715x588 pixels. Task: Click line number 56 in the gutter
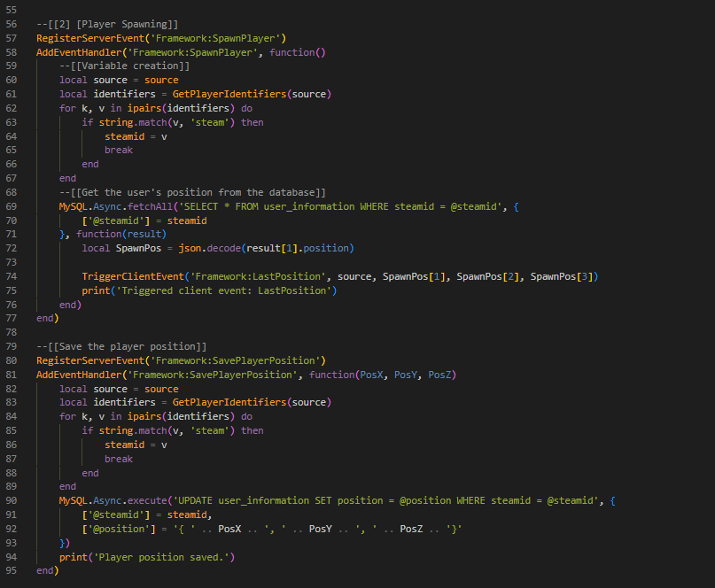pos(12,24)
